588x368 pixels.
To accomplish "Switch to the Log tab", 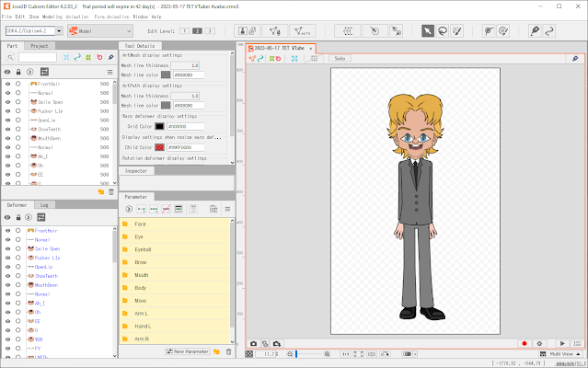I will [44, 205].
